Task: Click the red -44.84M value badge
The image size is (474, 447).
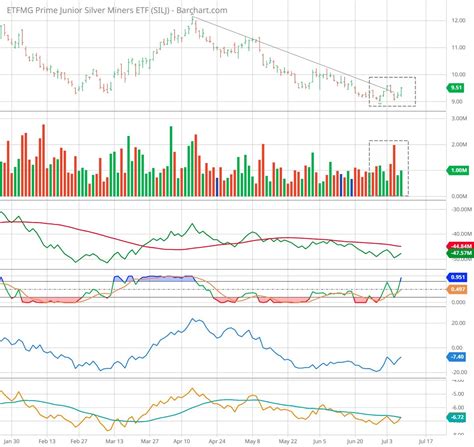Action: tap(460, 246)
